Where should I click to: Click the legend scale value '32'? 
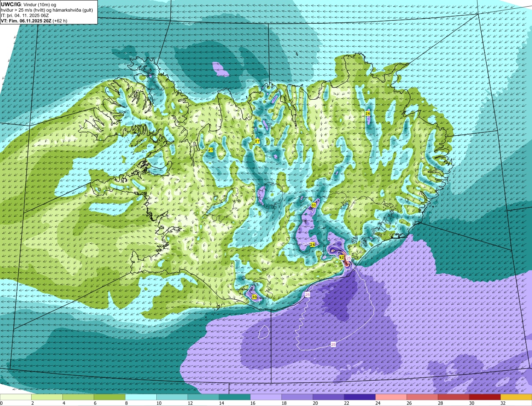(503, 403)
